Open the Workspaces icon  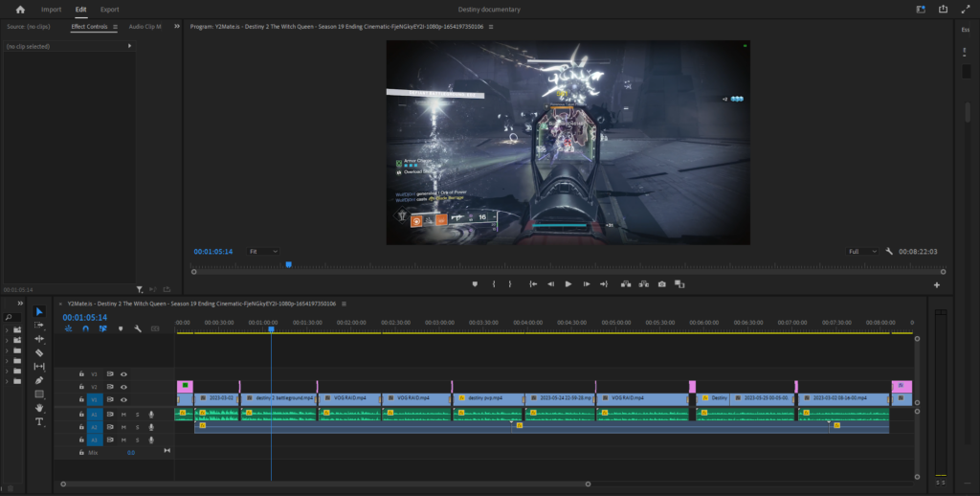coord(921,10)
